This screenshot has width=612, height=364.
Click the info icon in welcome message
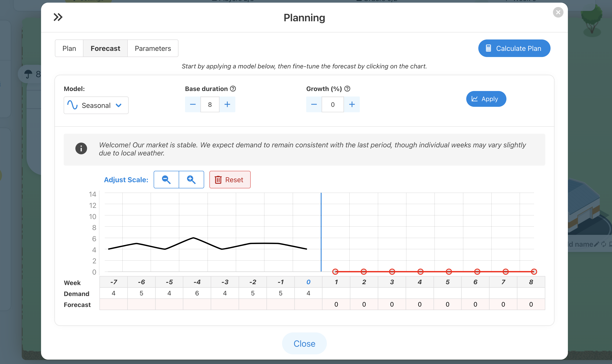pos(81,148)
